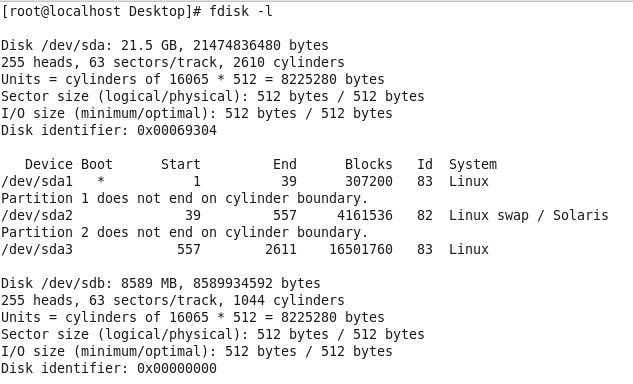Click the 1044 cylinders line for sdb
Viewport: 633px width, 384px height.
pos(173,300)
